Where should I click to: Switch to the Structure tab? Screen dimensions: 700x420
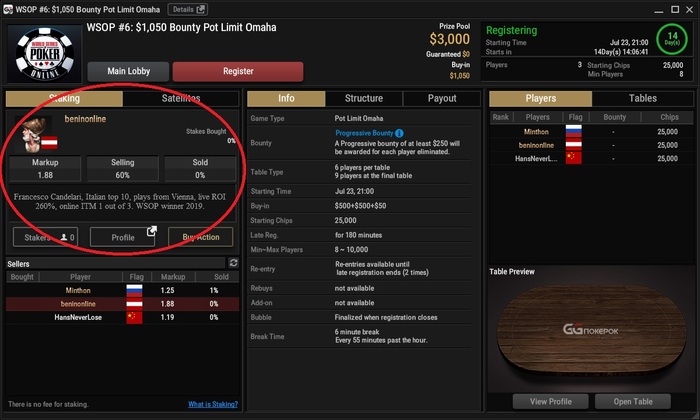pos(364,99)
